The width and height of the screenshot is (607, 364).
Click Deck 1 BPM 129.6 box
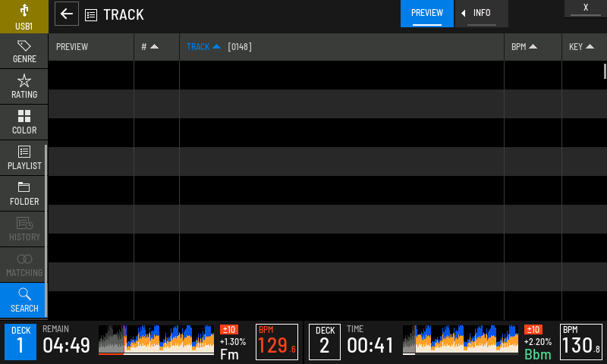click(x=277, y=342)
